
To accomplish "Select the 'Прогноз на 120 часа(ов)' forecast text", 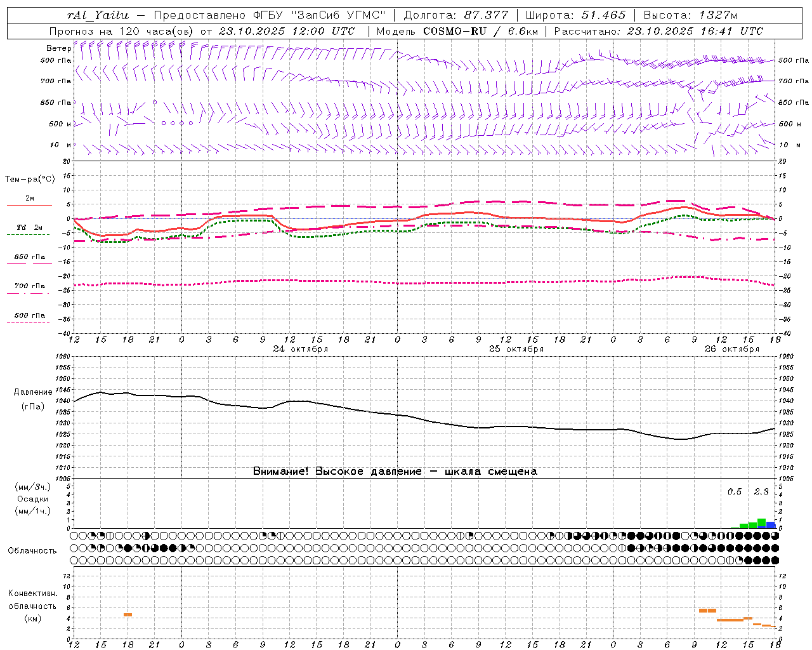I will tap(121, 31).
